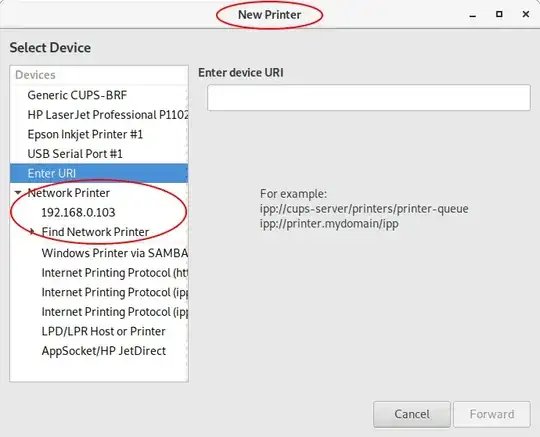Select Generic CUPS-BRF device
The image size is (540, 437).
coord(99,95)
